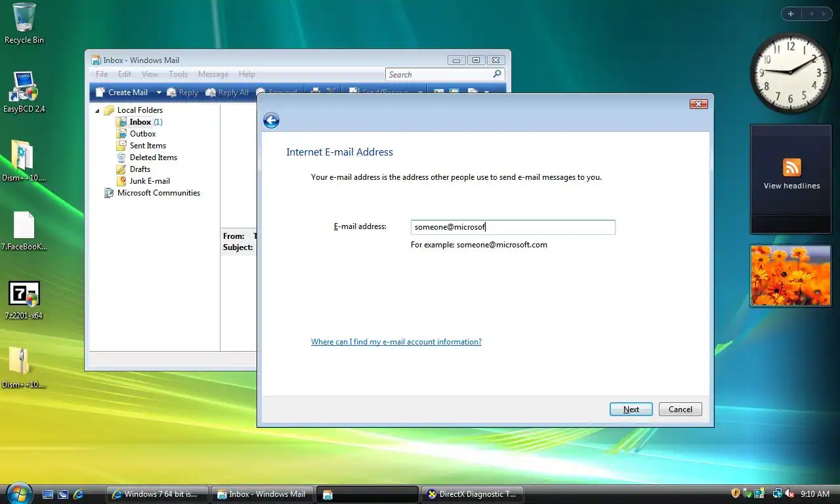
Task: Click Switch between windows quick launch icon
Action: click(x=63, y=494)
